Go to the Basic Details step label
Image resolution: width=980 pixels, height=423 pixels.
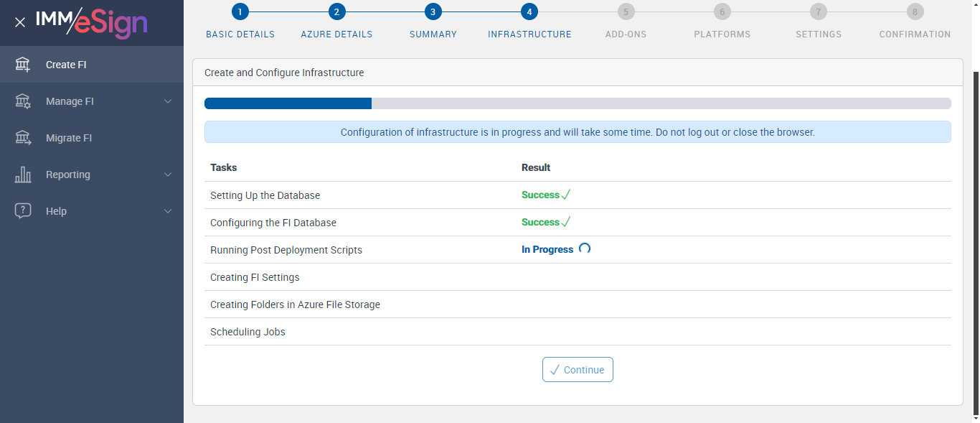(240, 34)
